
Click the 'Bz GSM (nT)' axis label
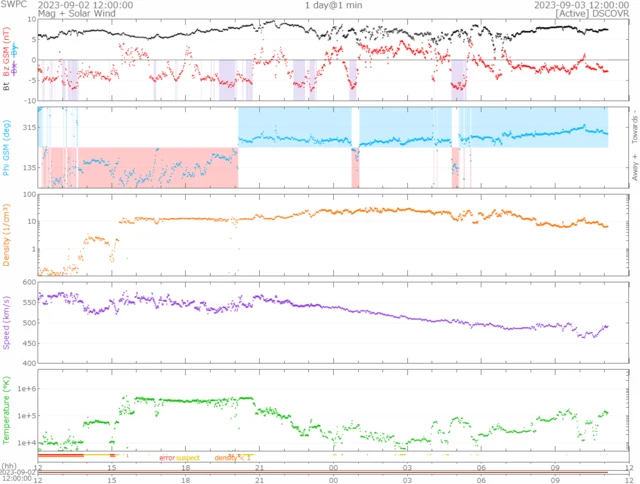tap(6, 52)
